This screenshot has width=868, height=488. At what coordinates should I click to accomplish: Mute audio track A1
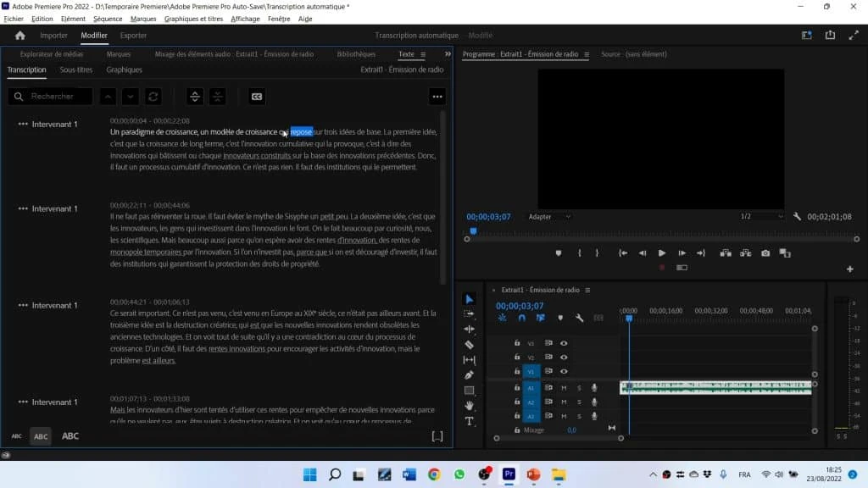point(564,388)
